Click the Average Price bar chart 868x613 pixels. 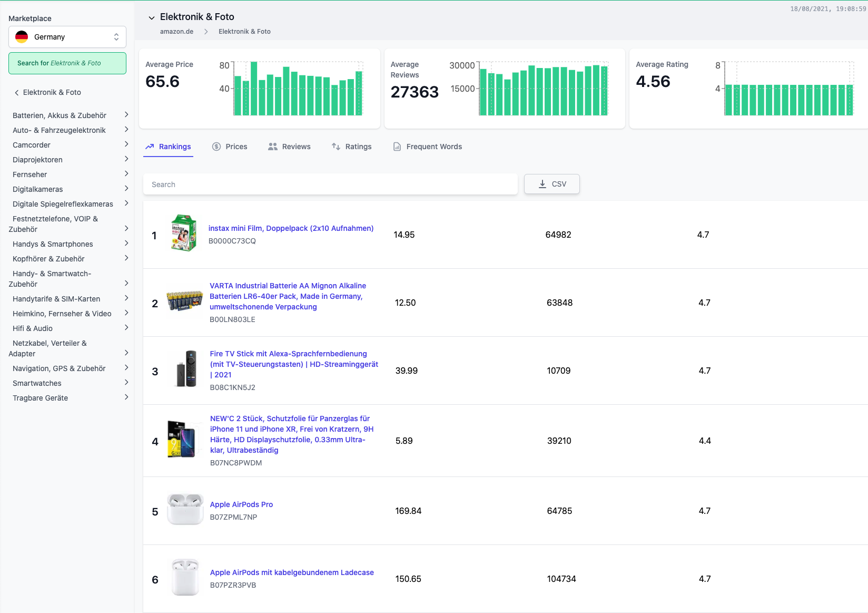[298, 89]
